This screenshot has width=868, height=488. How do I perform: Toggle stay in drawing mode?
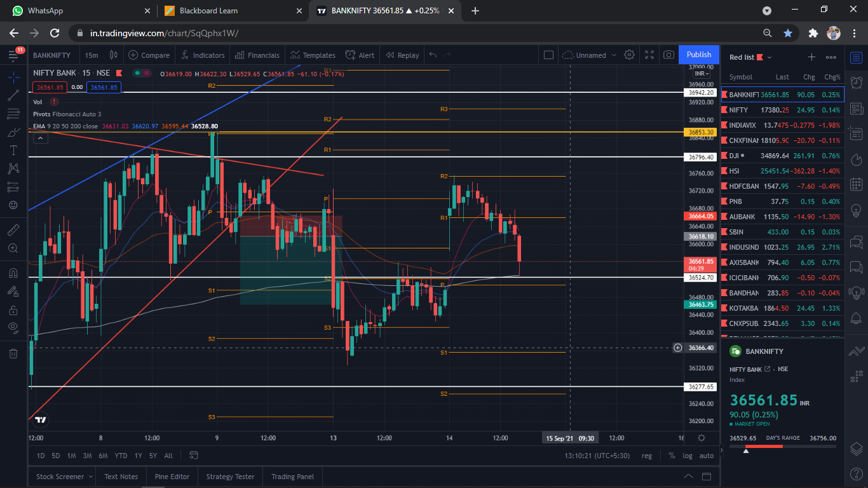point(13,292)
